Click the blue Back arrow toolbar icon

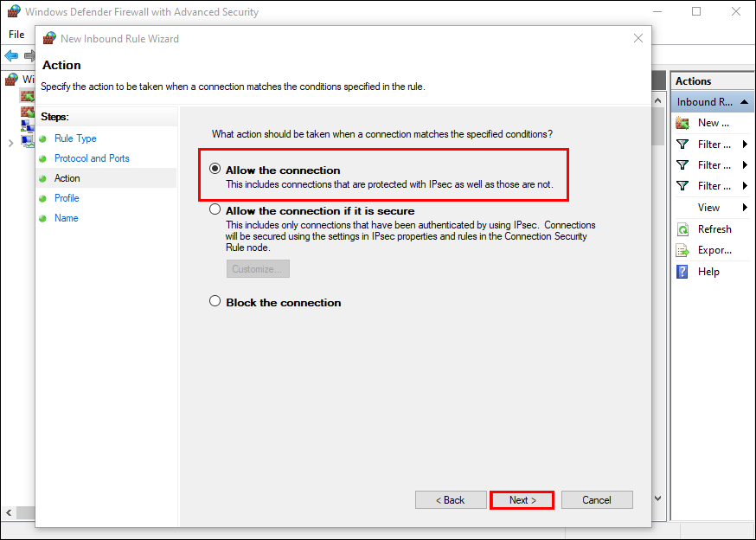point(11,55)
